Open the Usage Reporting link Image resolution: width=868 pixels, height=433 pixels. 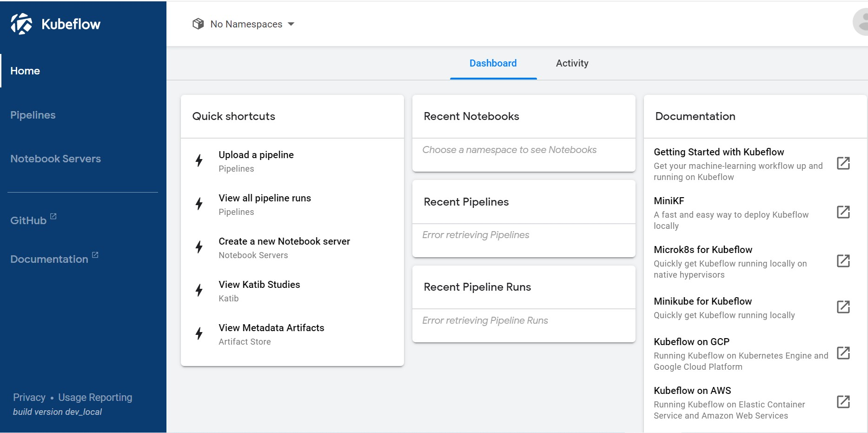(95, 397)
